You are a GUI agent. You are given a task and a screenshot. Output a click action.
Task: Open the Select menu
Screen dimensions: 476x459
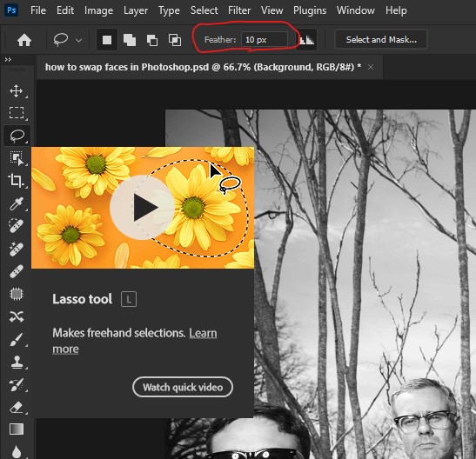tap(204, 10)
